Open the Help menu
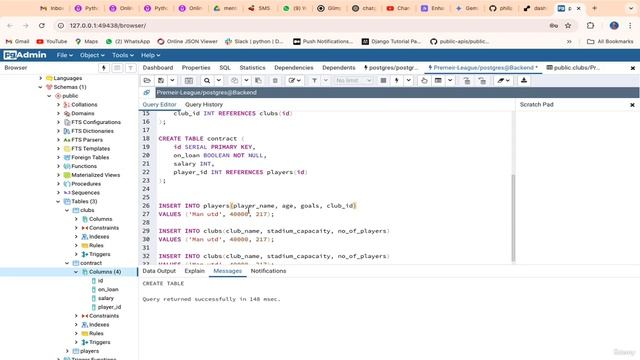 pos(150,55)
